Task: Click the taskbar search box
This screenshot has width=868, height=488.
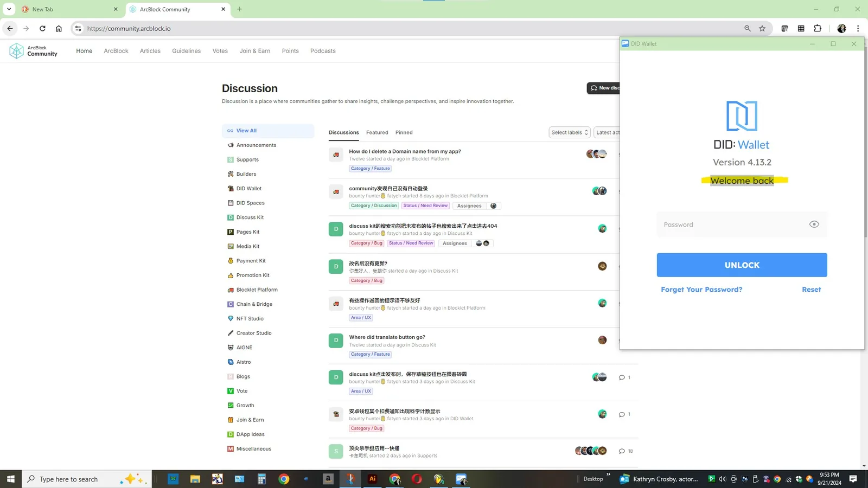Action: coord(87,479)
